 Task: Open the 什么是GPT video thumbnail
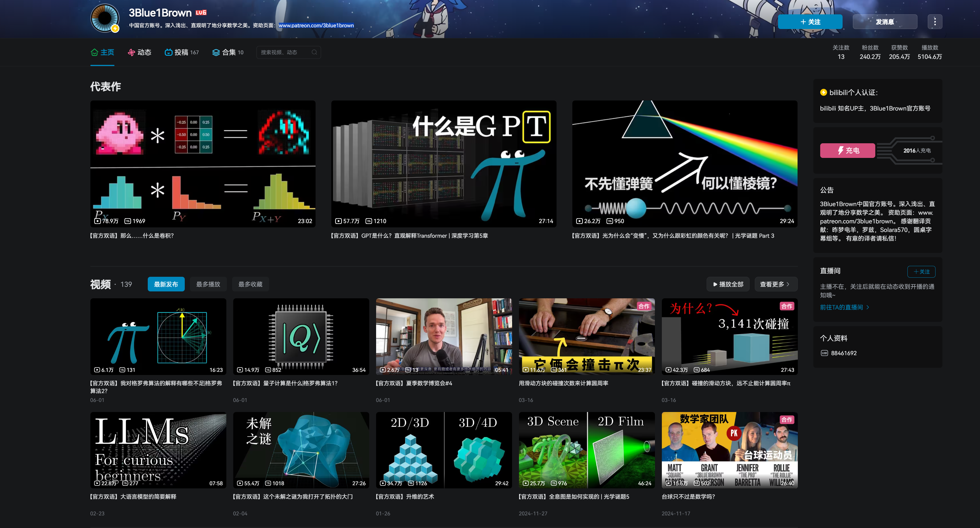coord(444,164)
